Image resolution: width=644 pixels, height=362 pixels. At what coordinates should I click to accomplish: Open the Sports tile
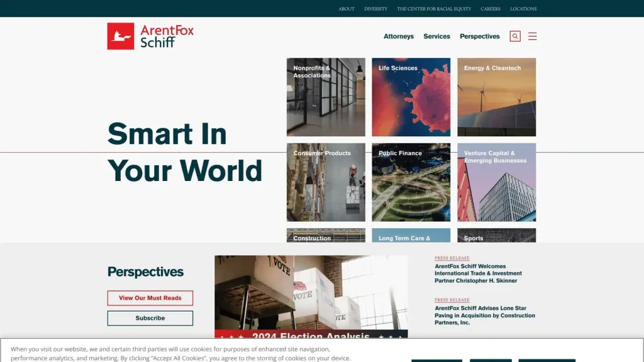pos(497,235)
